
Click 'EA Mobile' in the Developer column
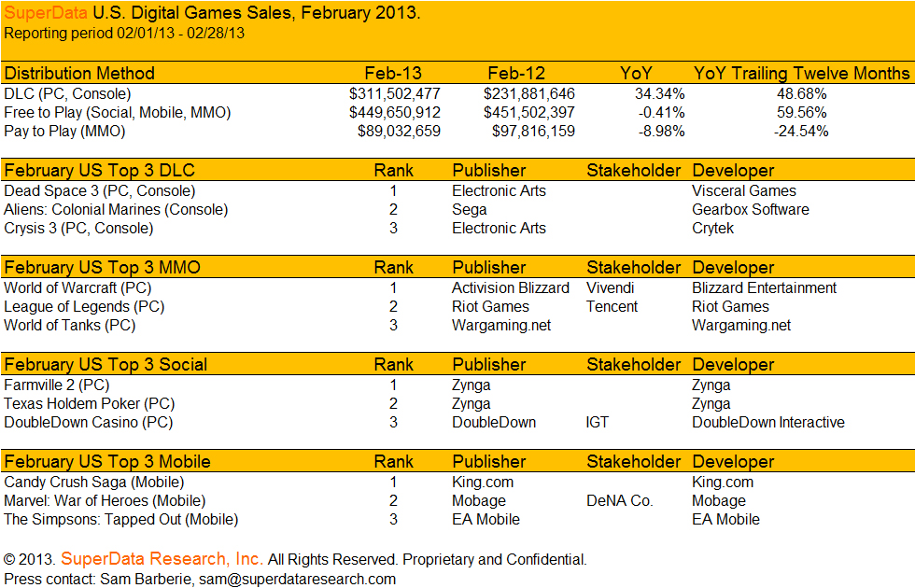(x=726, y=520)
